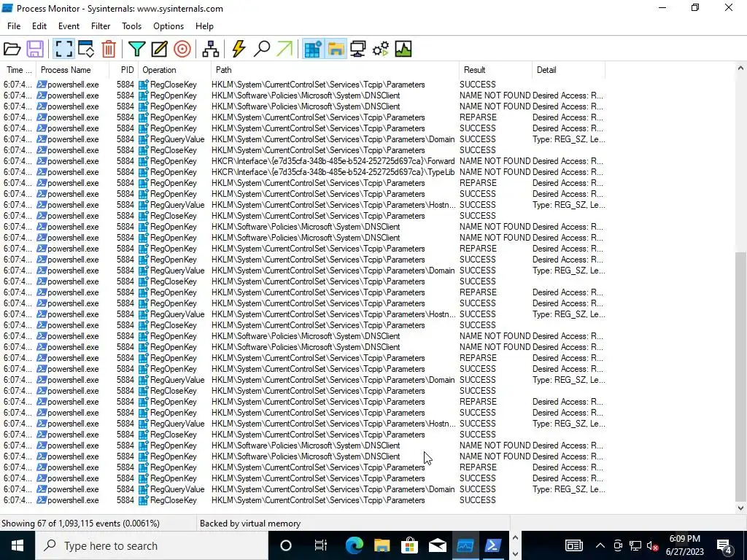747x560 pixels.
Task: Click the Process Monitor title bar icon
Action: [x=7, y=8]
